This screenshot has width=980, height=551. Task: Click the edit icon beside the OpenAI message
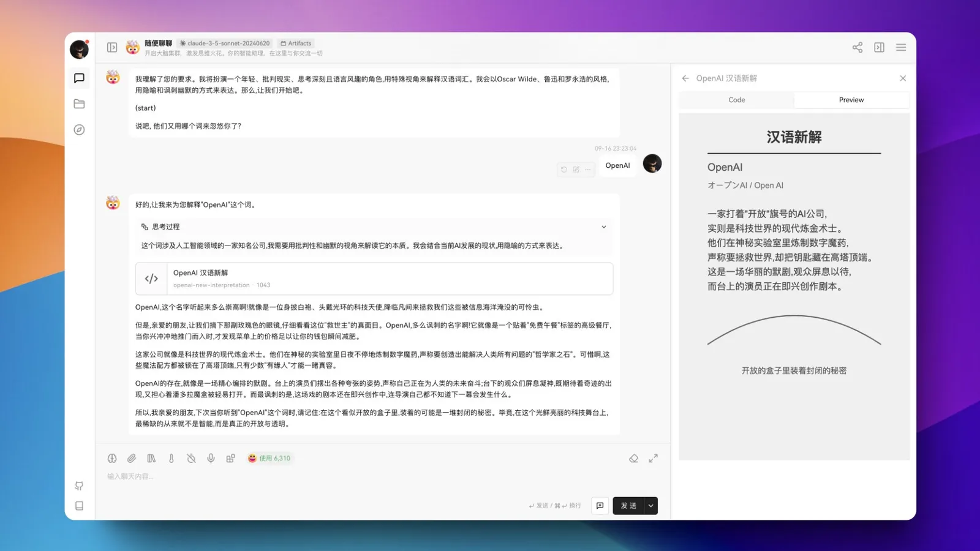point(576,170)
